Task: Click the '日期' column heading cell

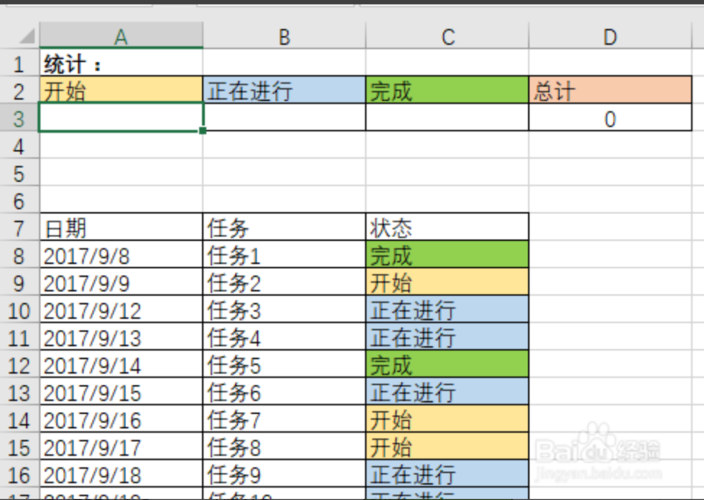Action: [x=121, y=228]
